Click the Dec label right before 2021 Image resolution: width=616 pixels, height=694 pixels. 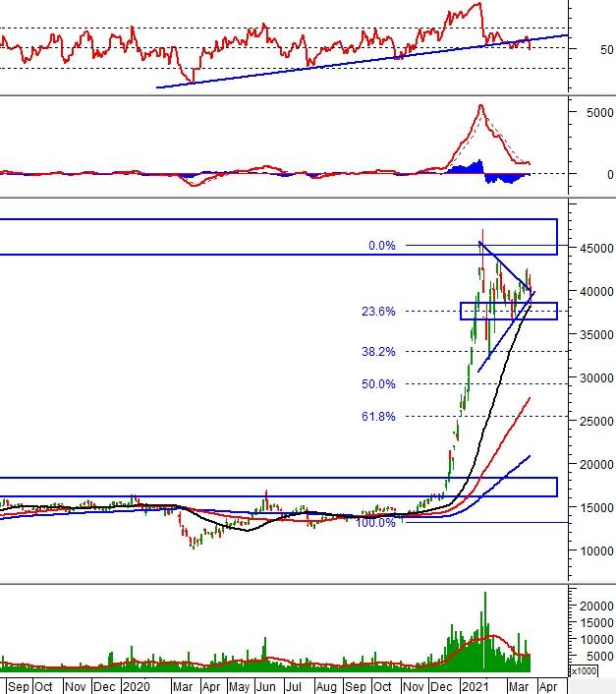pos(441,687)
